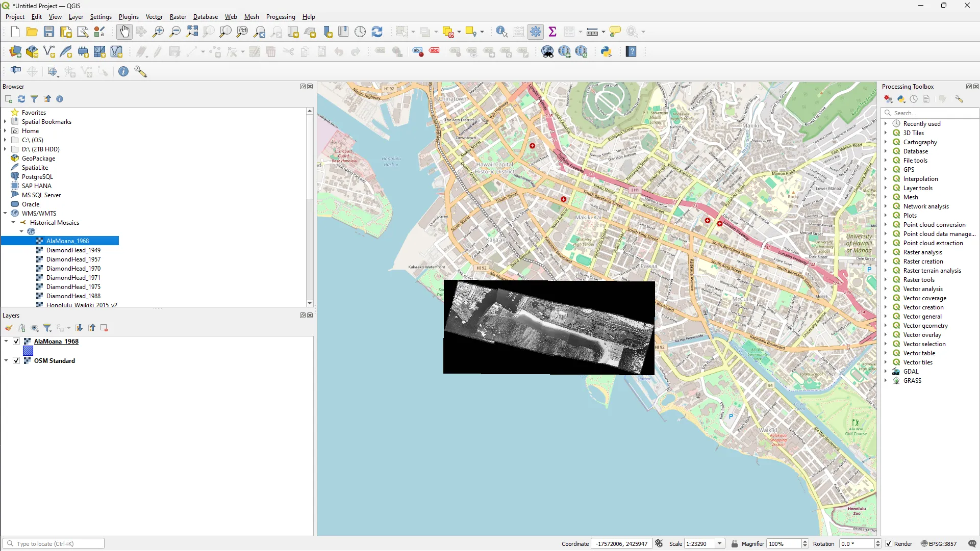Click the Save Project icon
The image size is (980, 551).
[49, 32]
